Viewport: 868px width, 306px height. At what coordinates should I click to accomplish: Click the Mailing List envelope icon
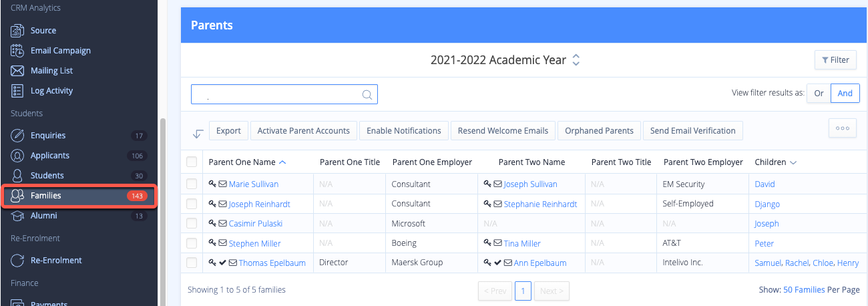click(x=18, y=71)
